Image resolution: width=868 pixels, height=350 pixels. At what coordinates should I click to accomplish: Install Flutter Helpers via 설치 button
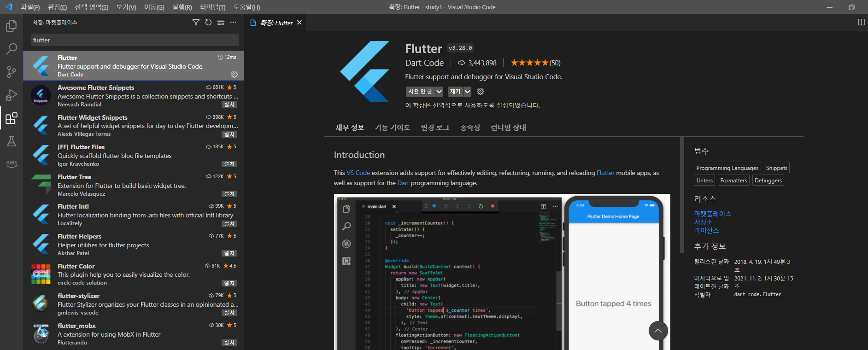229,253
